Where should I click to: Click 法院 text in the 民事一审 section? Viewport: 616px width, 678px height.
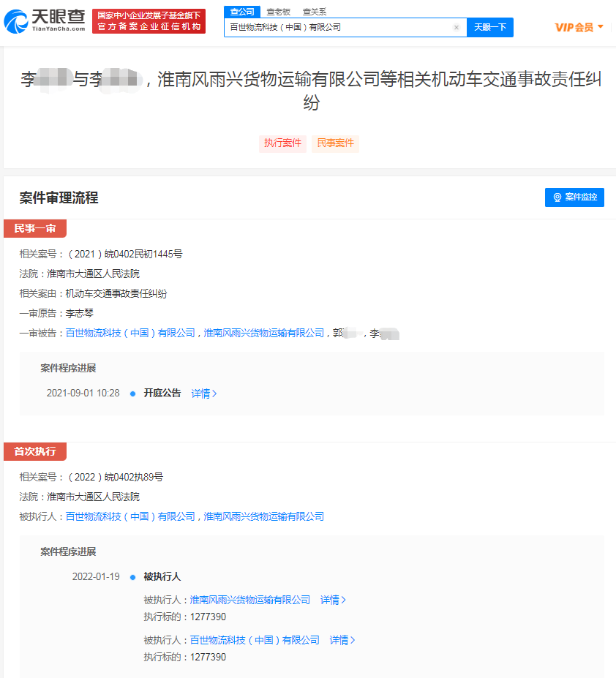(79, 274)
